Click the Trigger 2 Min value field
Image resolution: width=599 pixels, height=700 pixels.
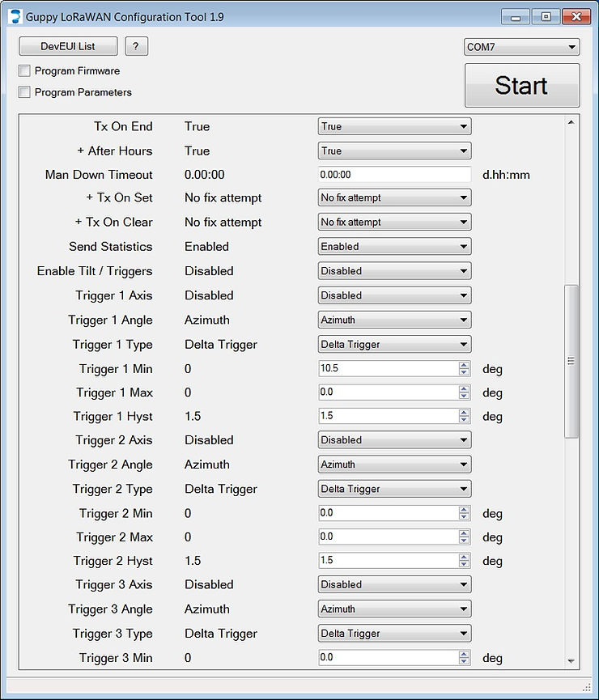(389, 513)
